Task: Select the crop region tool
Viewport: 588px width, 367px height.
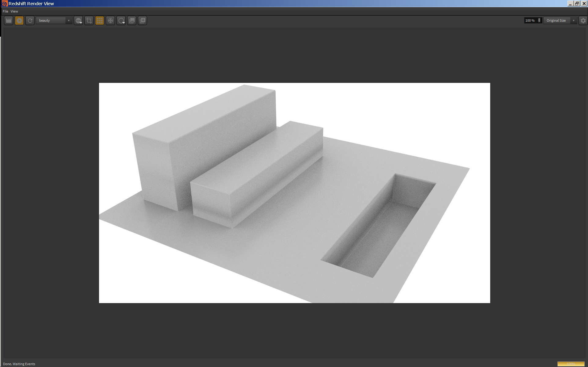Action: 89,20
